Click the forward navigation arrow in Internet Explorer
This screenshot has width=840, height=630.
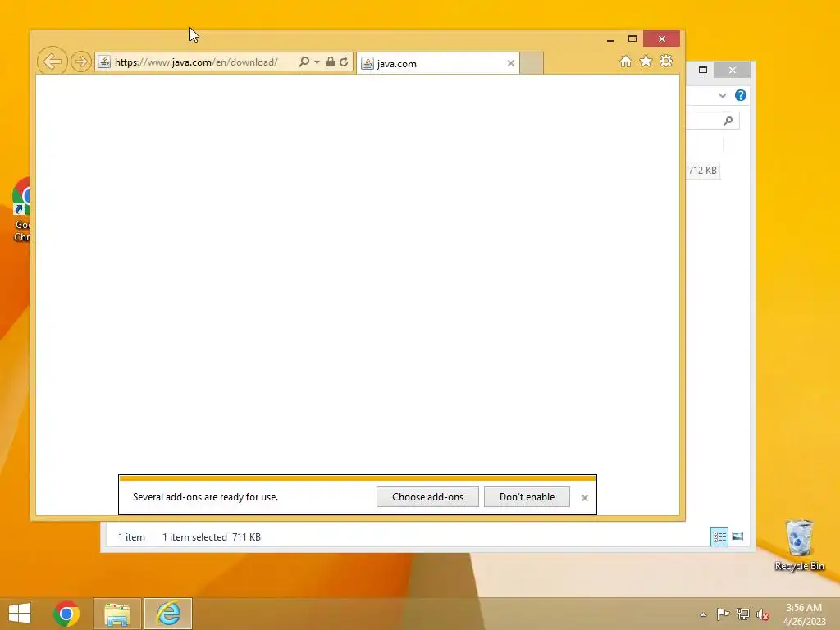(81, 62)
